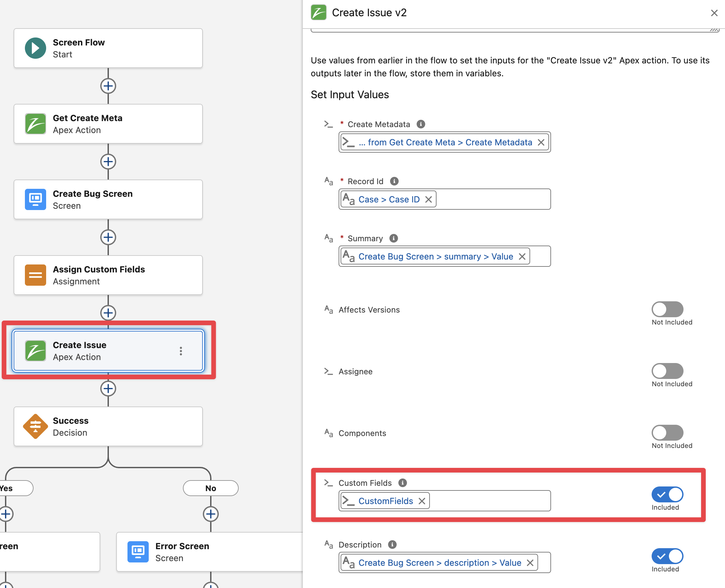Select the Assign Custom Fields assignment icon
This screenshot has height=588, width=725.
tap(35, 275)
